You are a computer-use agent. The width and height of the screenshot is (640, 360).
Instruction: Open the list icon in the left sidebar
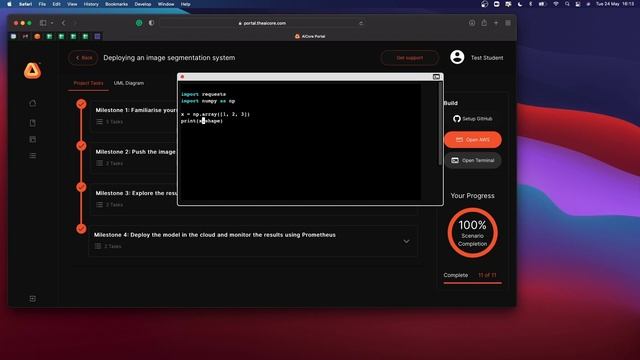tap(33, 156)
